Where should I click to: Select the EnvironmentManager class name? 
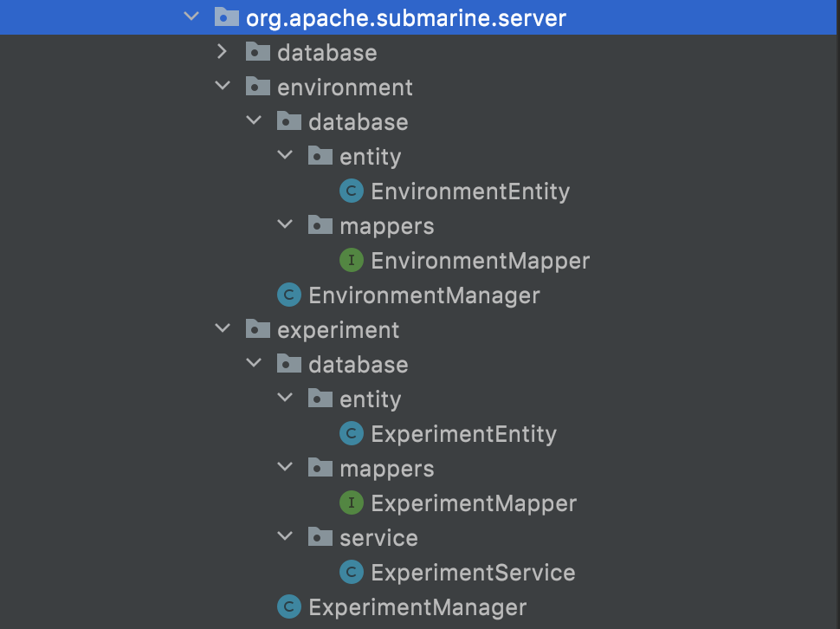423,295
